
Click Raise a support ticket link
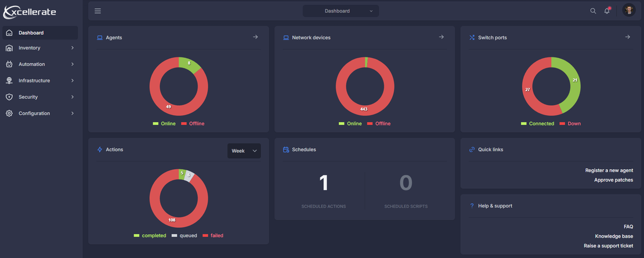[x=608, y=246]
